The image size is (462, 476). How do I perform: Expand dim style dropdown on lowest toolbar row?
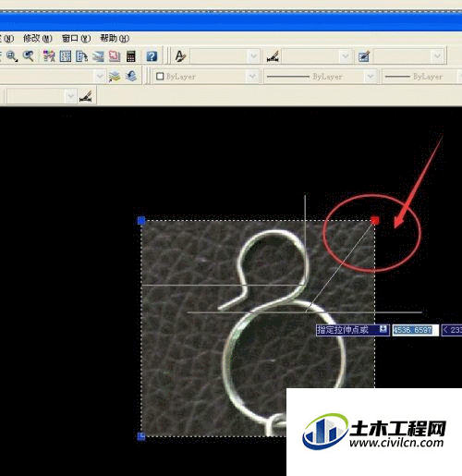coord(70,96)
